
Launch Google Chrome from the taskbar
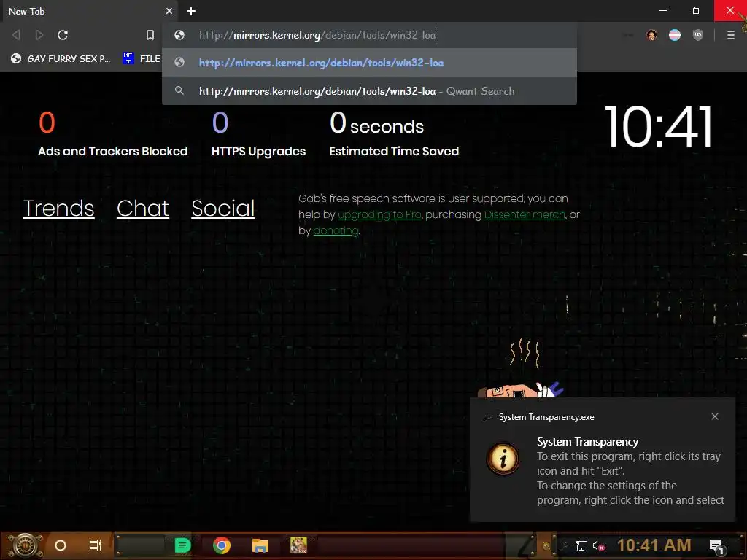coord(222,545)
